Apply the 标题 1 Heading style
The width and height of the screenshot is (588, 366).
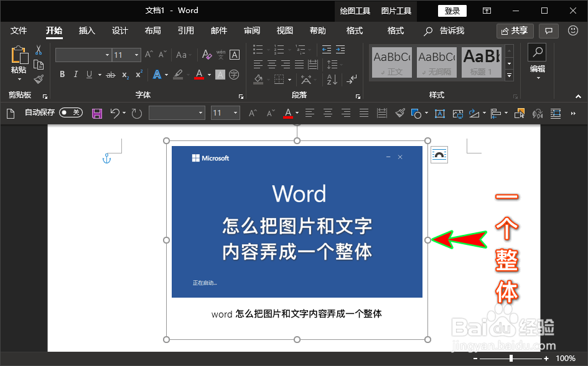pos(482,63)
